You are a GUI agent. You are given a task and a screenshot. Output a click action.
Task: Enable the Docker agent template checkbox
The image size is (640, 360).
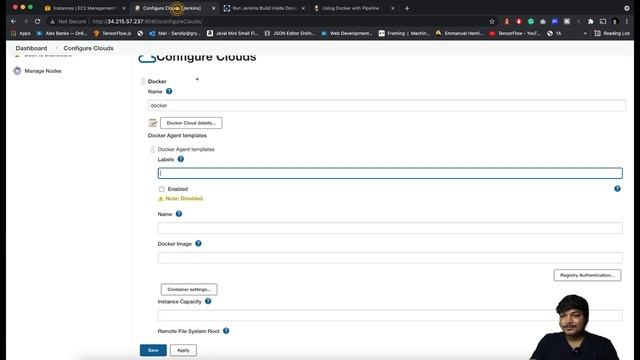[162, 189]
